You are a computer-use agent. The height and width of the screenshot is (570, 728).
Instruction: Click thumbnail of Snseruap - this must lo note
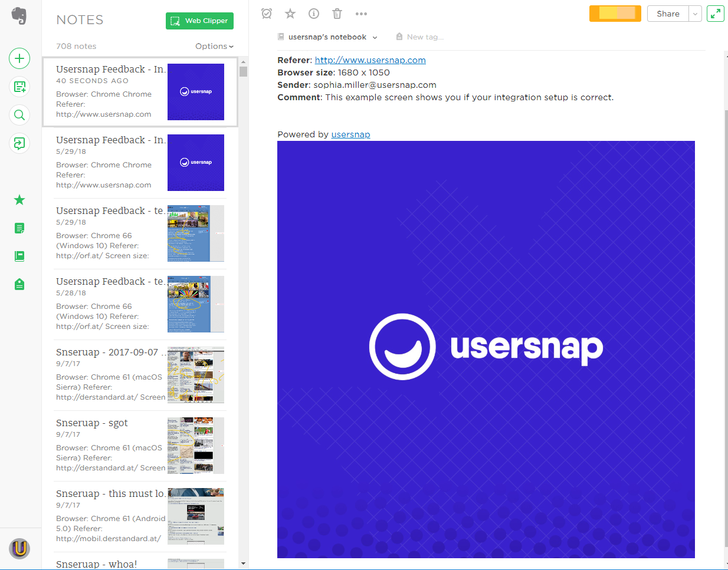[x=196, y=516]
